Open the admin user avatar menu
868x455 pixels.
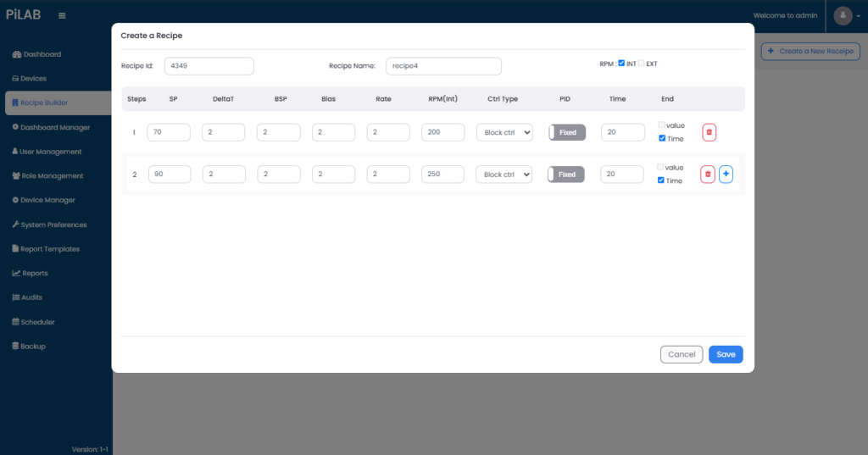(843, 15)
